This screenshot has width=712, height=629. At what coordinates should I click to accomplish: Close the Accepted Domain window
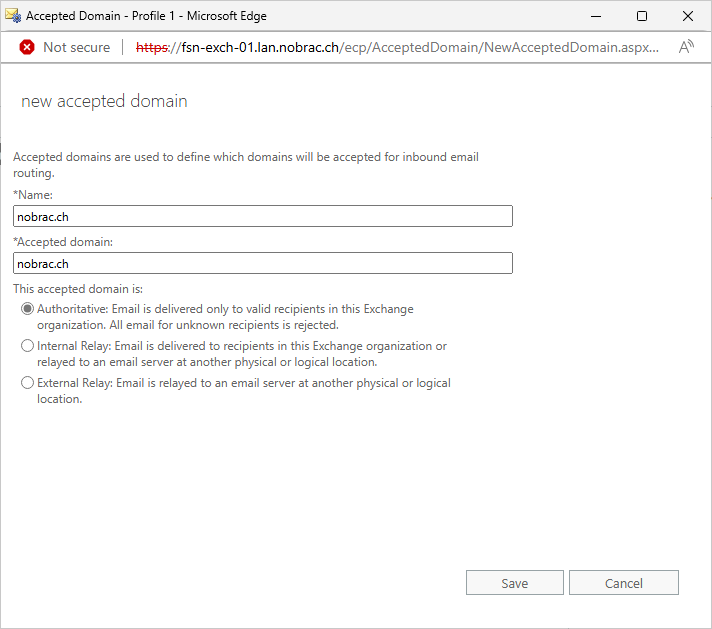click(x=687, y=16)
